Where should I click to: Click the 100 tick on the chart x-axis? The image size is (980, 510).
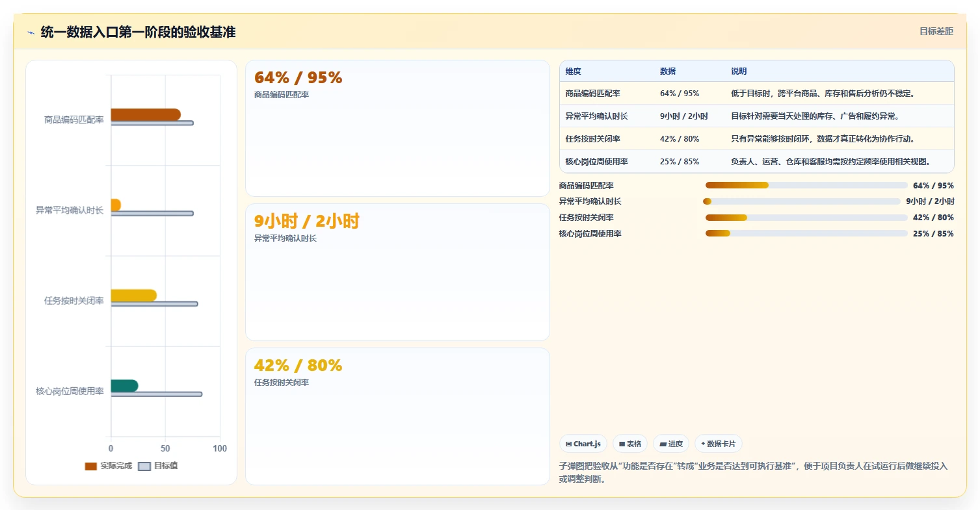(220, 448)
